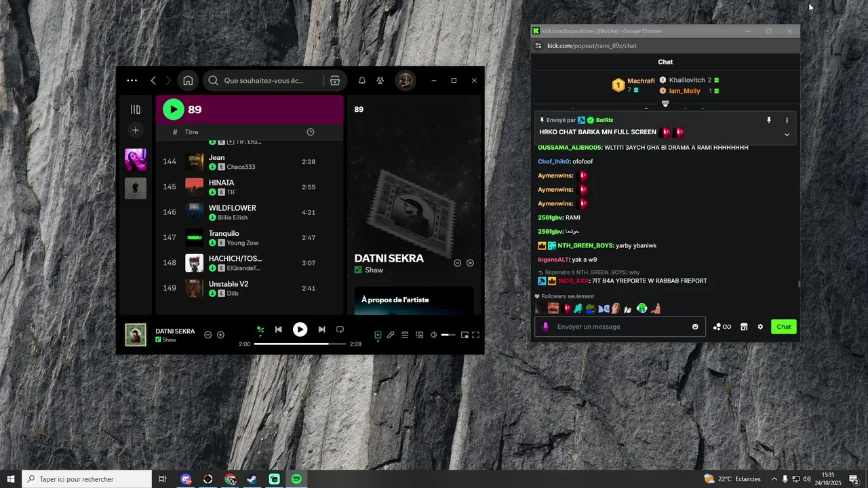
Task: Toggle the Now Playing view panel
Action: tap(378, 335)
